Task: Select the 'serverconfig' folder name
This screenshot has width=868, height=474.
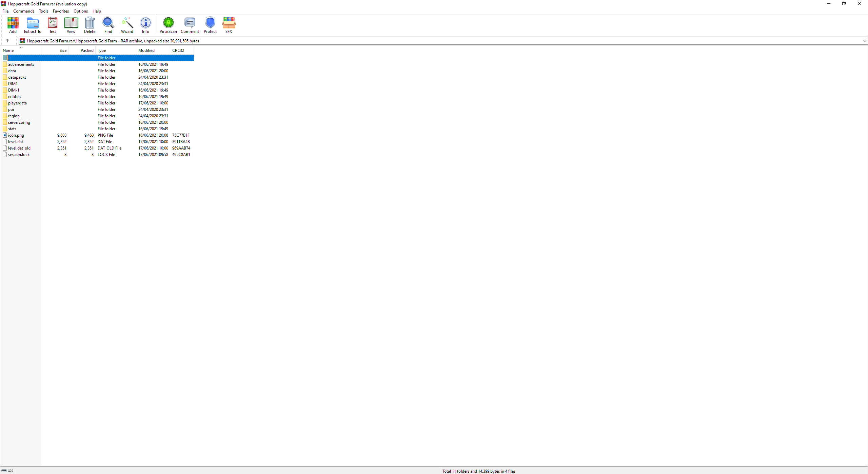Action: 19,122
